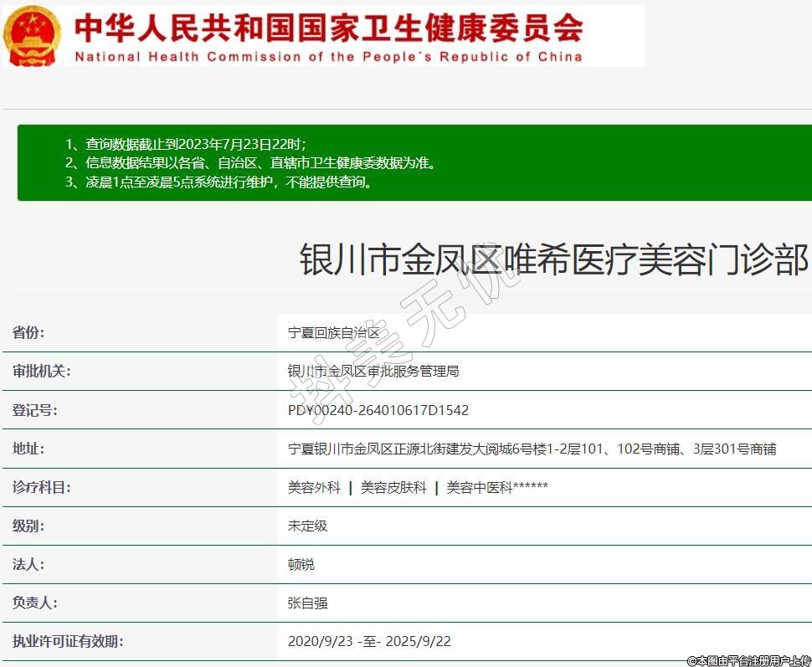Click the registration number PDY00240-264010617D1542
The width and height of the screenshot is (812, 667).
tap(378, 410)
